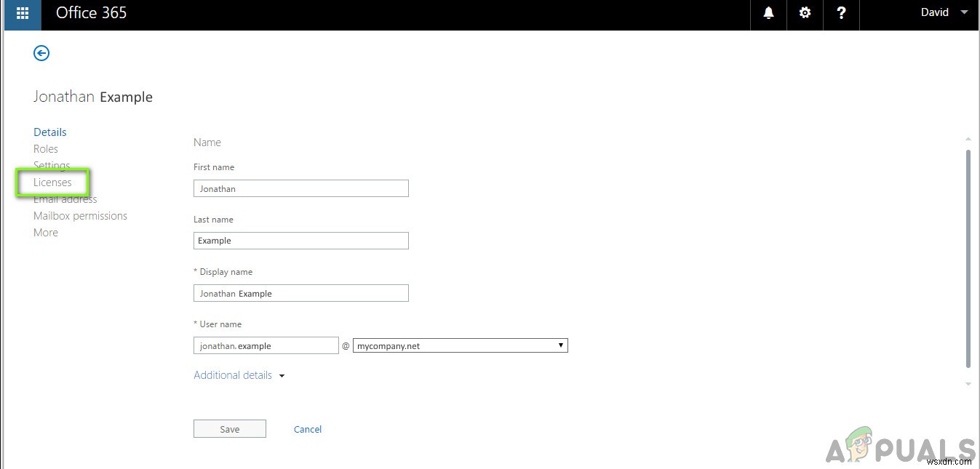
Task: Select the Email address section
Action: click(65, 199)
